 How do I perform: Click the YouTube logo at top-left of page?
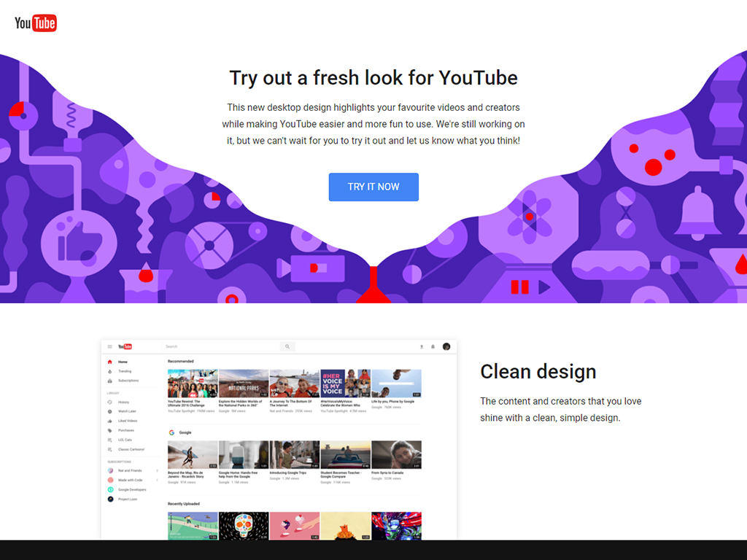pos(35,23)
